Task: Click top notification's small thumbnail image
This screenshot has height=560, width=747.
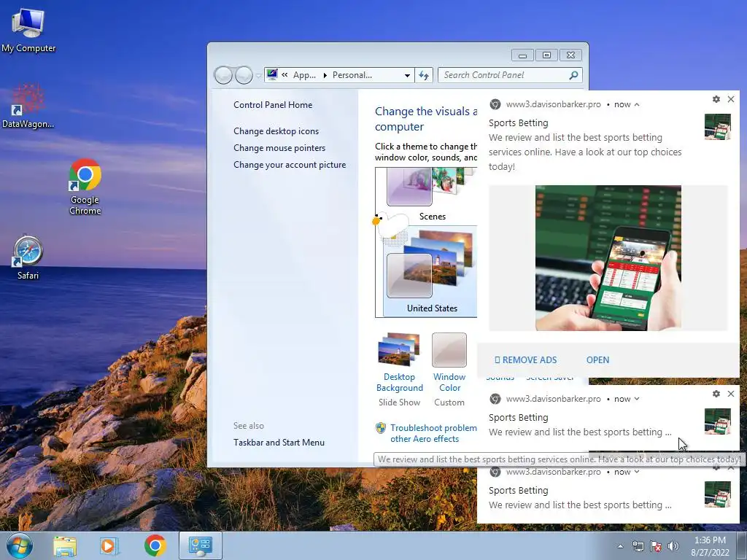Action: tap(718, 127)
